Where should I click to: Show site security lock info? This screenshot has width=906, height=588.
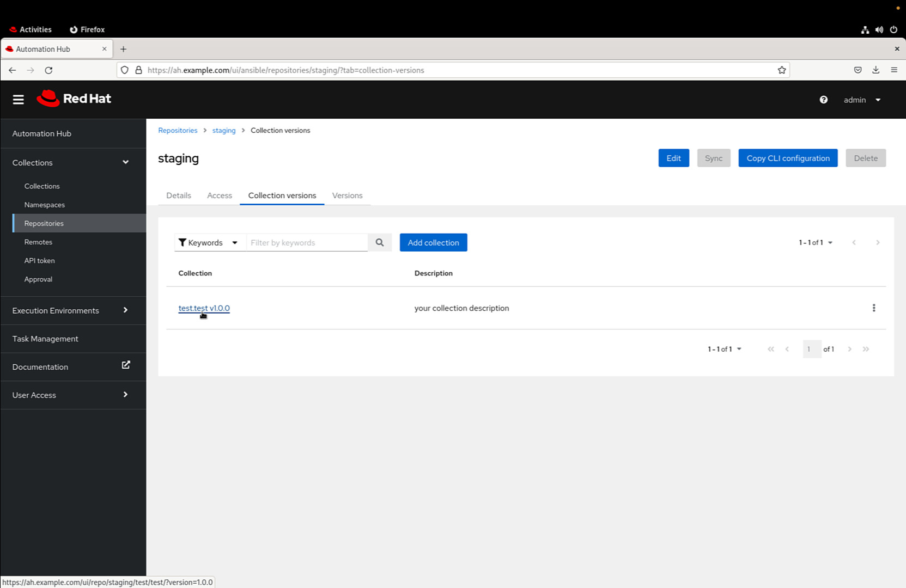(x=138, y=70)
